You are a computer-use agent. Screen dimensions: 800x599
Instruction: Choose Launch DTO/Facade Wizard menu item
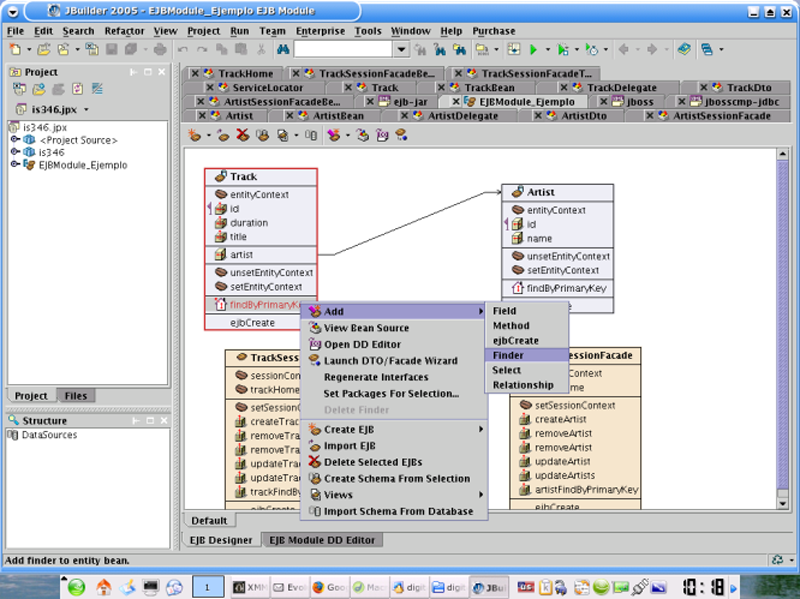point(390,361)
